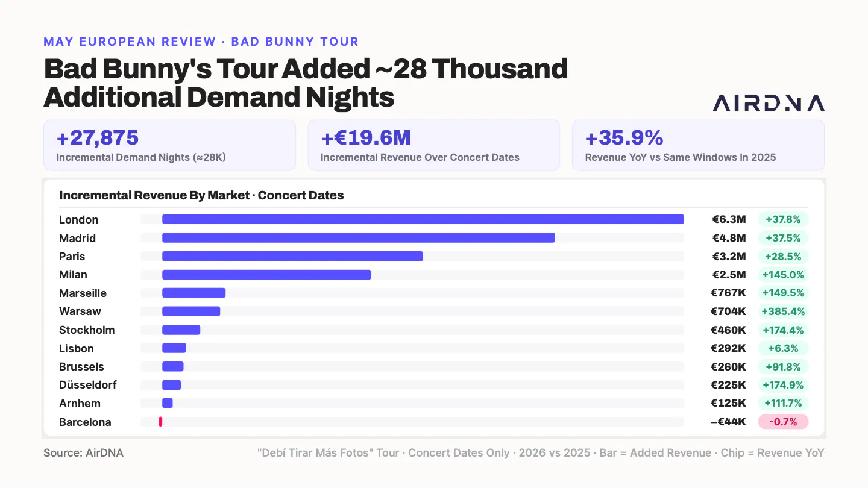Click the Madrid market label
The image size is (868, 488).
pyautogui.click(x=77, y=239)
